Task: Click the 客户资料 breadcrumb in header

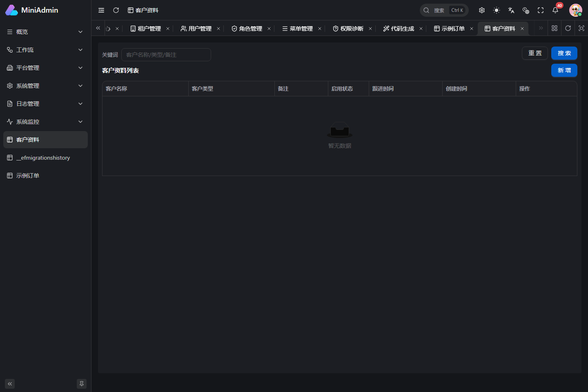Action: click(143, 10)
